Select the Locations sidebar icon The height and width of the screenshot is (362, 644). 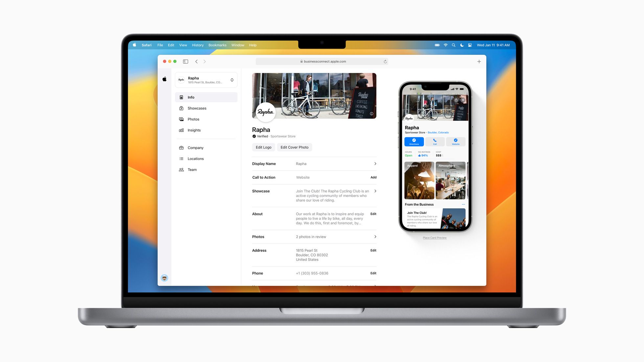coord(181,158)
